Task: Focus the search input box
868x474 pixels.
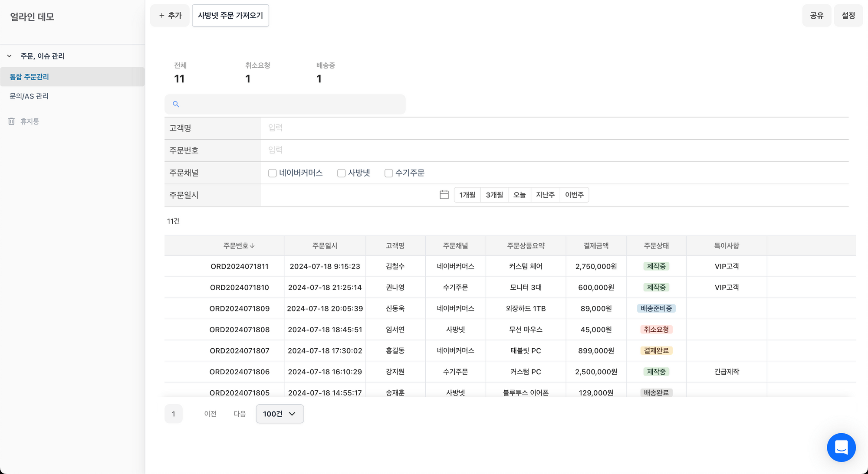Action: (285, 104)
